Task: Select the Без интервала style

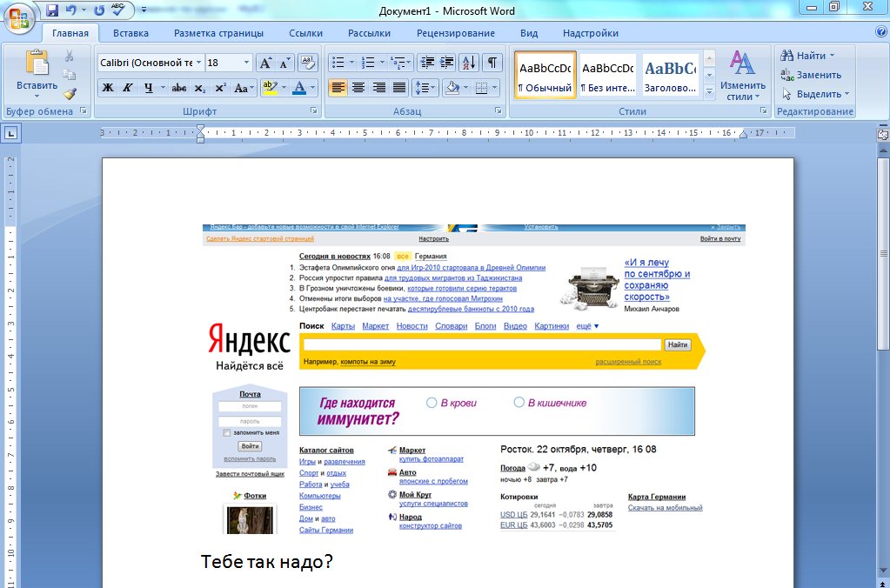Action: pyautogui.click(x=607, y=76)
